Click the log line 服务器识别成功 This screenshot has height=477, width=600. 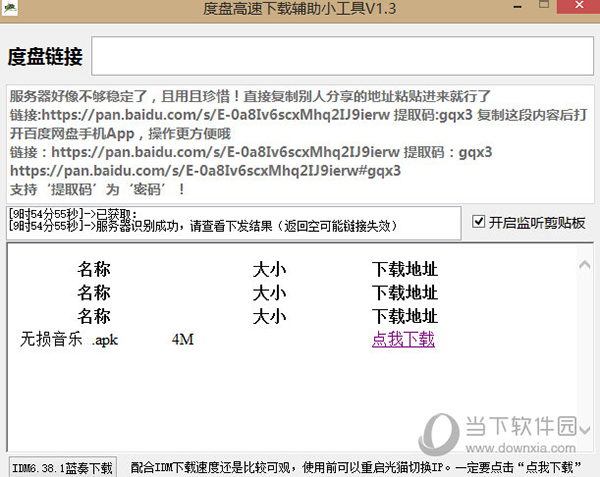[203, 226]
